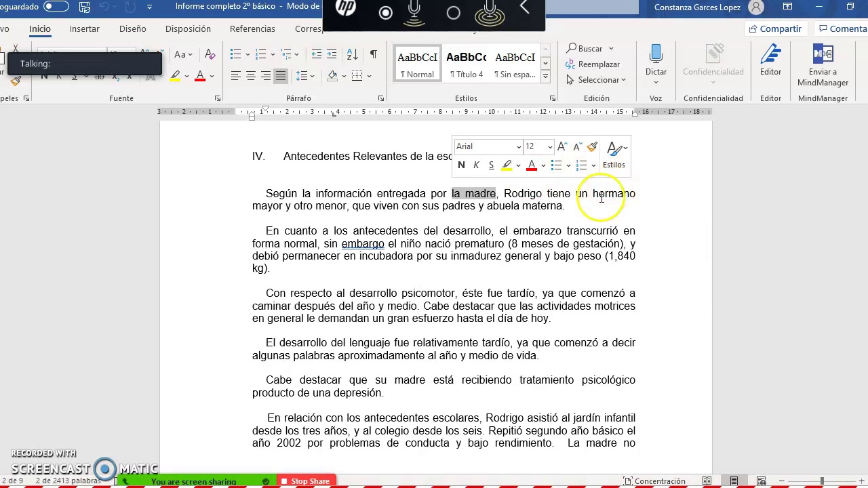The height and width of the screenshot is (488, 868).
Task: Click ribbon numbered list icon
Action: (x=260, y=54)
